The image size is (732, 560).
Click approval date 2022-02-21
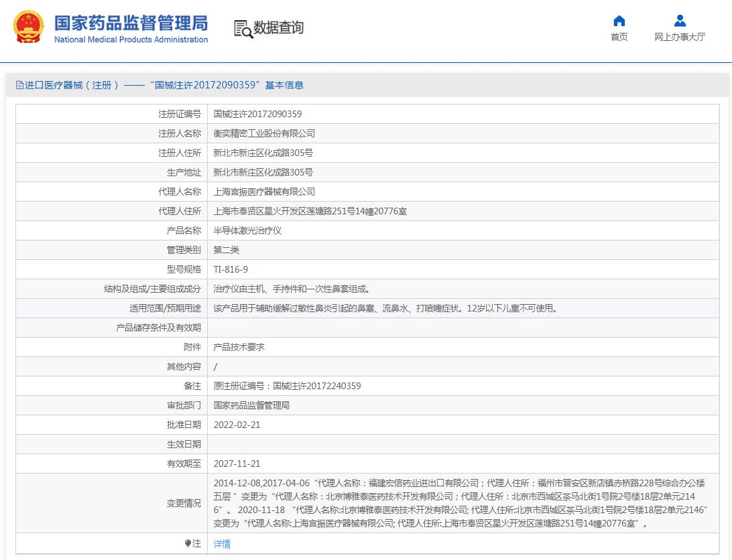pos(237,425)
